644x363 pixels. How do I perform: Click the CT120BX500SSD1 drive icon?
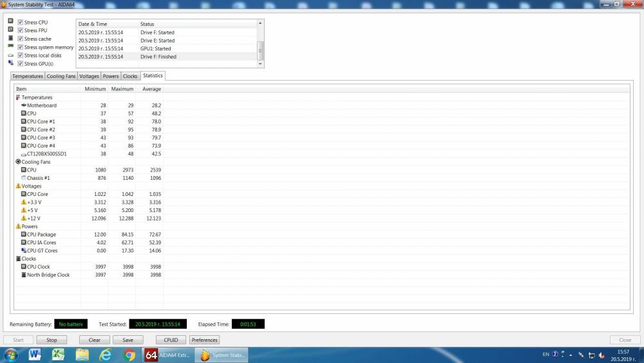23,154
